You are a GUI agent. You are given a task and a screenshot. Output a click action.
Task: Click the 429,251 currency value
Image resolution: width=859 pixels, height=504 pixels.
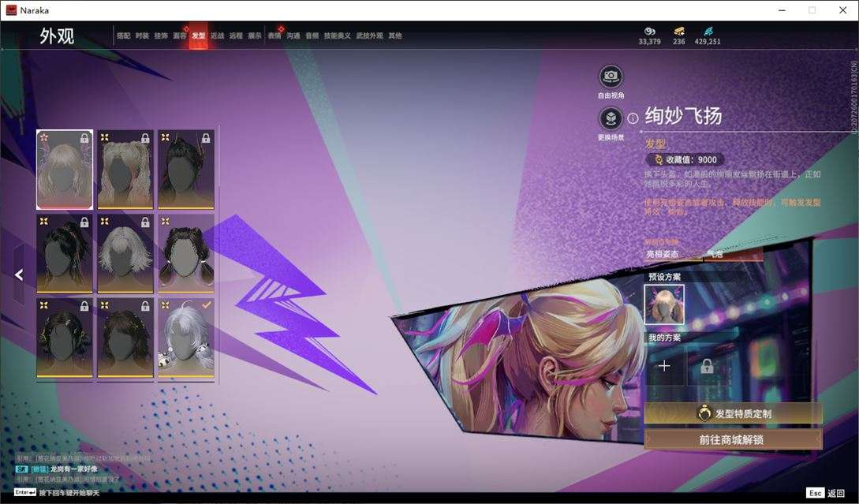pyautogui.click(x=708, y=42)
